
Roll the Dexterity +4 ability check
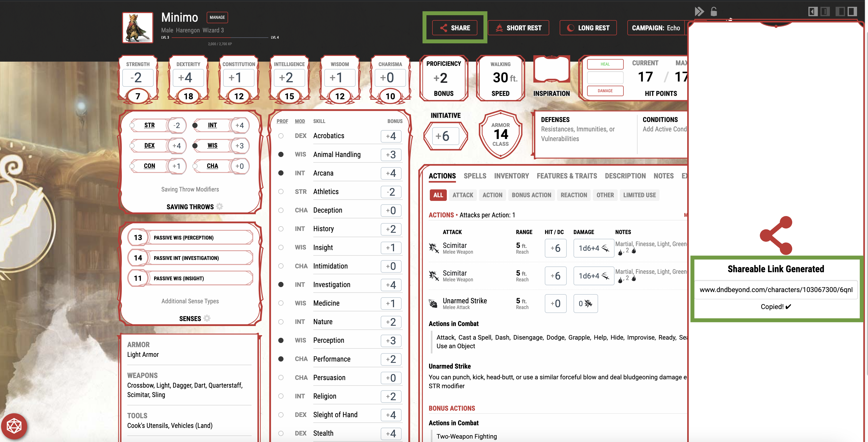tap(188, 78)
